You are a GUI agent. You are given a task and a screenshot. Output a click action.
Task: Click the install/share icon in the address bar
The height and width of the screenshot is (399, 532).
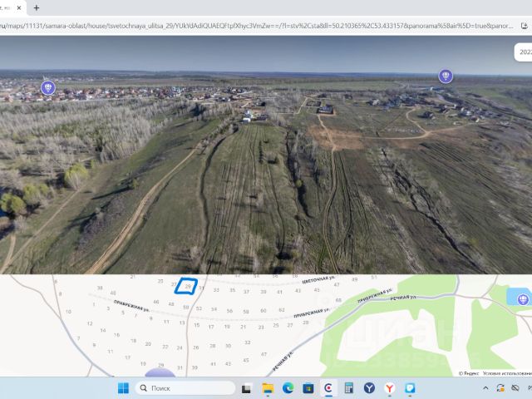coord(525,26)
